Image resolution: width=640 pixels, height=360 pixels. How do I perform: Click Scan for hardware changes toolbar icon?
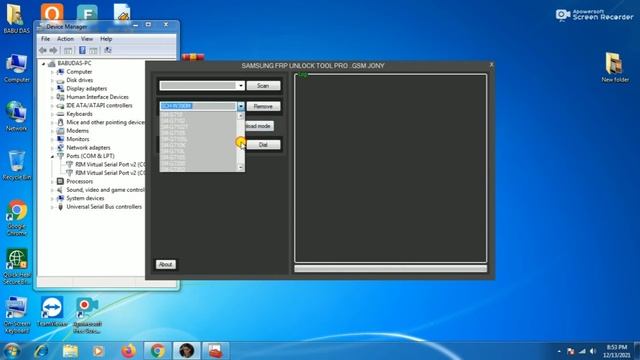(x=108, y=50)
